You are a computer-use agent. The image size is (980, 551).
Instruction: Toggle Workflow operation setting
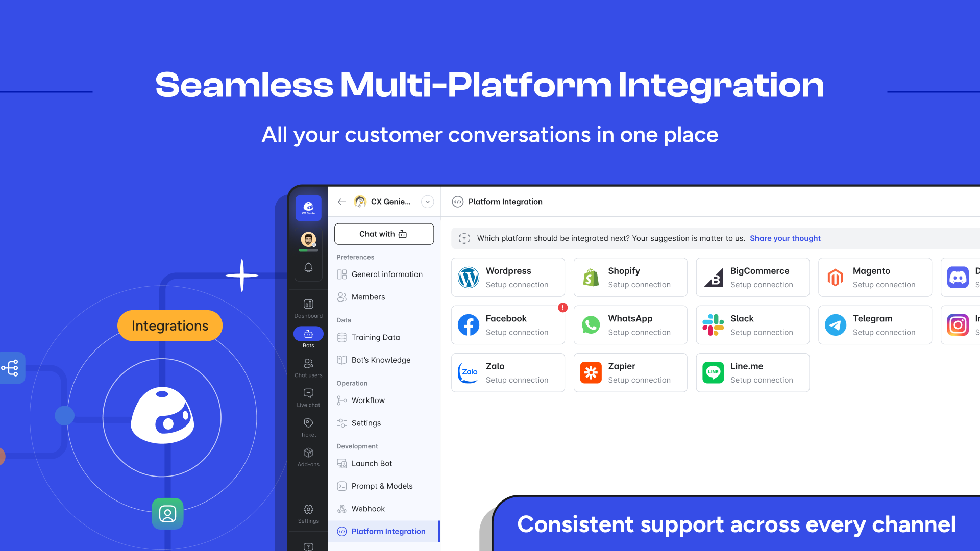[x=368, y=400]
